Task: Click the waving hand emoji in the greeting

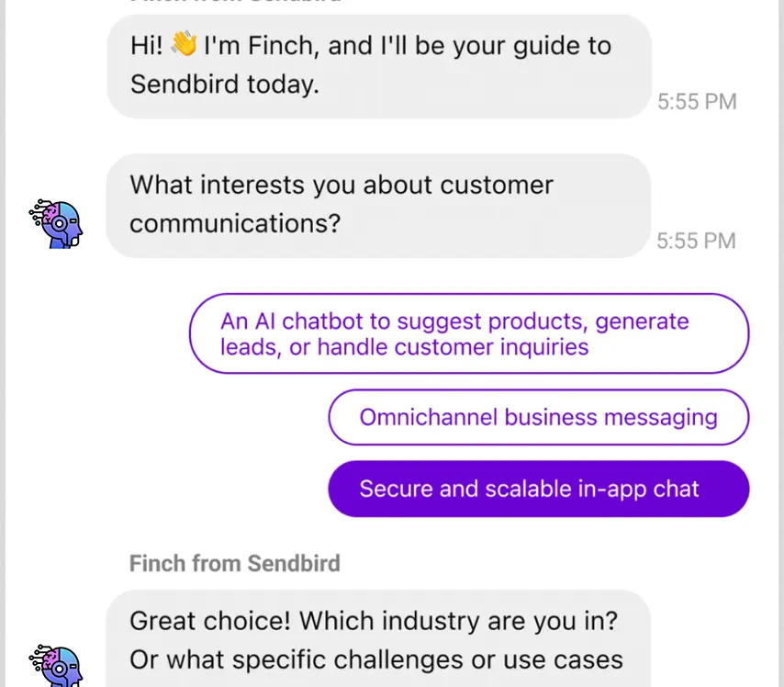Action: 185,46
